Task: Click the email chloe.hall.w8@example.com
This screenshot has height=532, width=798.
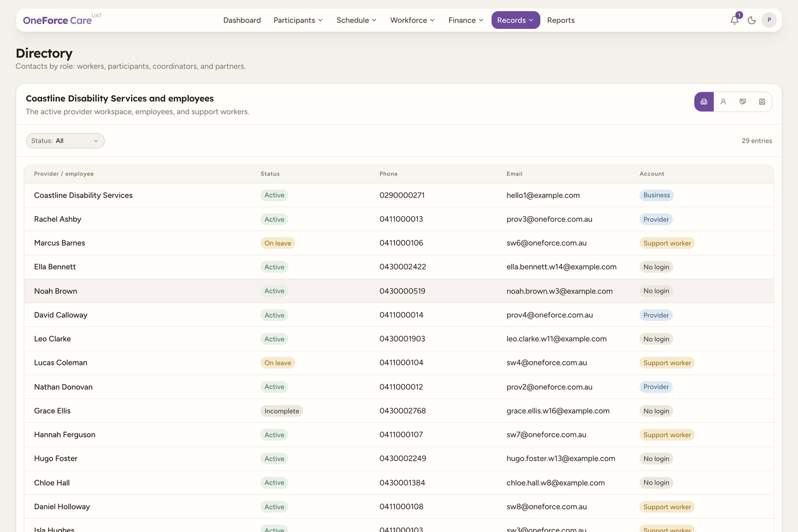Action: [556, 483]
